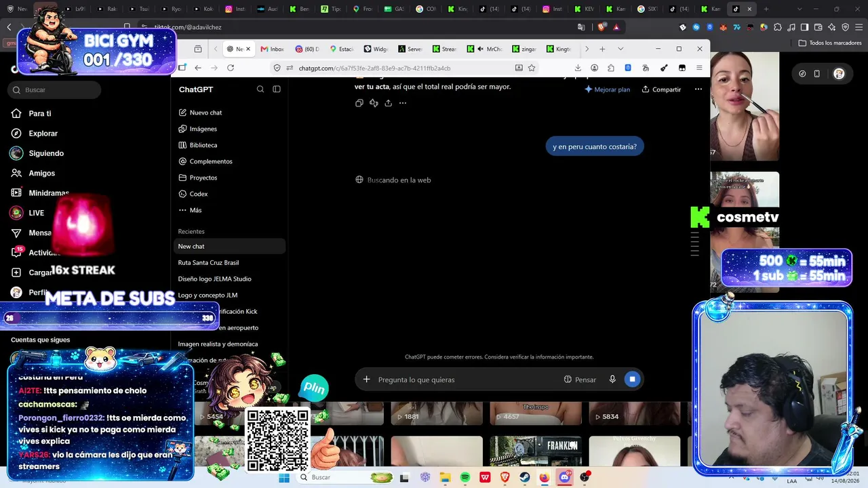Toggle Brave sidebar panel
Viewport: 868px width, 488px height.
[x=804, y=27]
